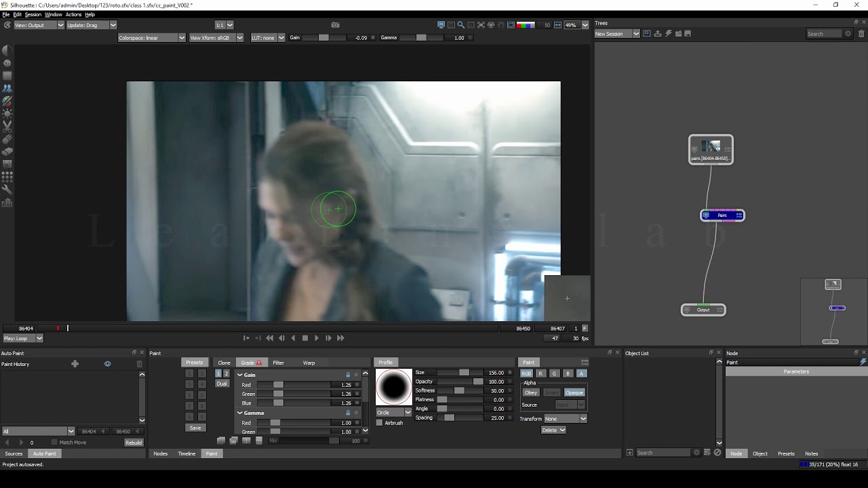Select the Opaque alpha mode

pyautogui.click(x=574, y=392)
